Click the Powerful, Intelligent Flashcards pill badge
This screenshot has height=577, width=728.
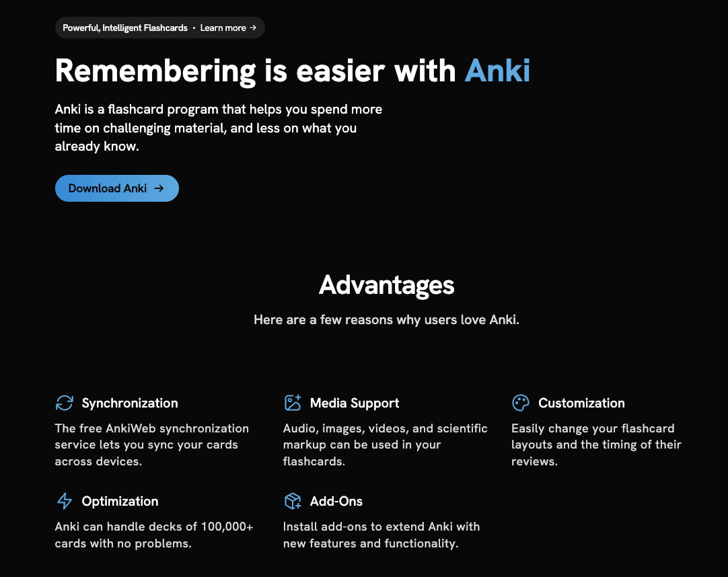(x=125, y=28)
